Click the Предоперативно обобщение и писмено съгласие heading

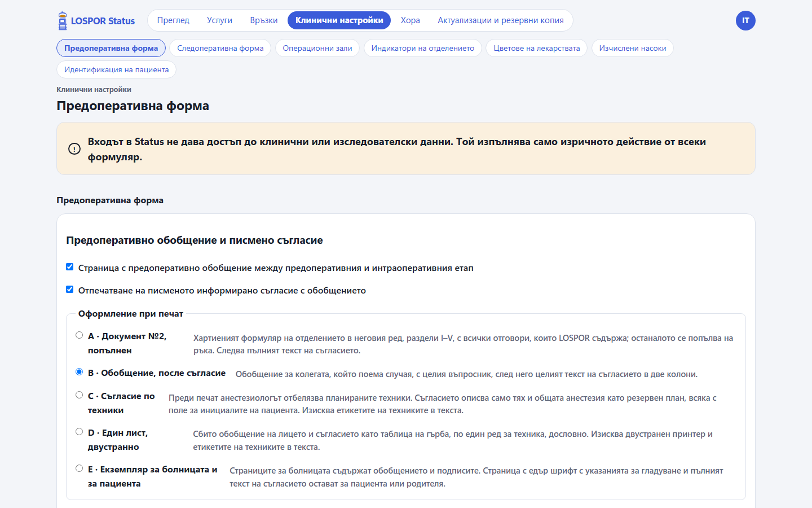pos(195,240)
